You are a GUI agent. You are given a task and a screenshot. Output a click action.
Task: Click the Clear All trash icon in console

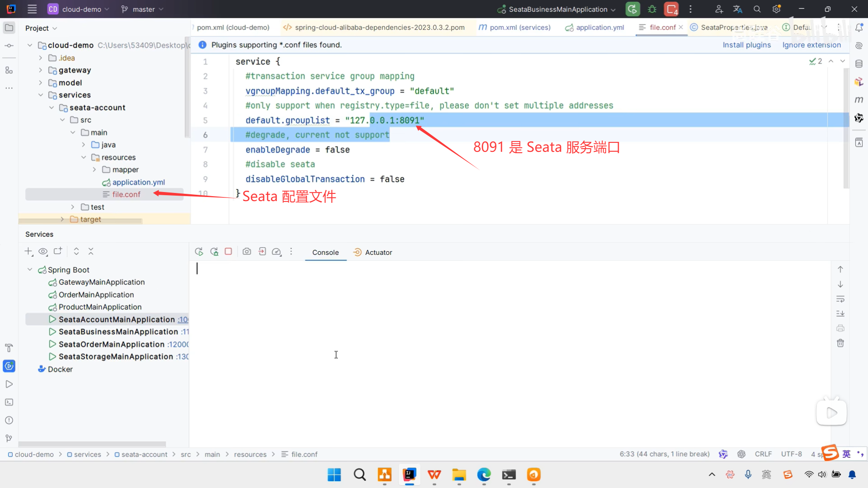pyautogui.click(x=840, y=343)
